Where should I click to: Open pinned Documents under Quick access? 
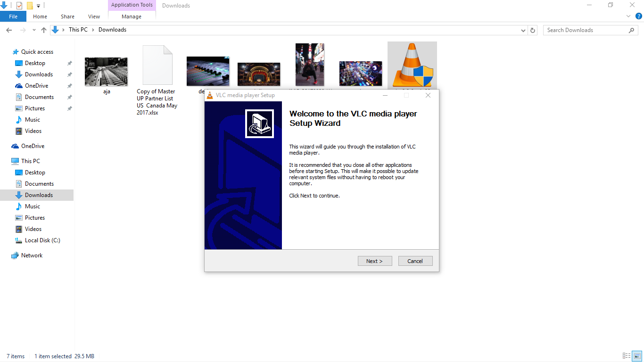pos(39,97)
